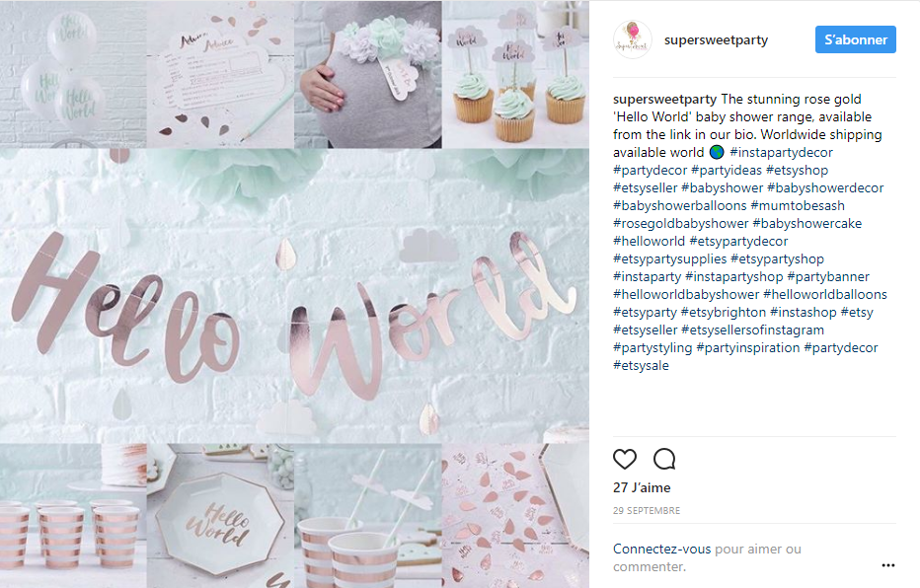This screenshot has height=588, width=920.
Task: Click the Connectez-vous login link
Action: (x=661, y=549)
